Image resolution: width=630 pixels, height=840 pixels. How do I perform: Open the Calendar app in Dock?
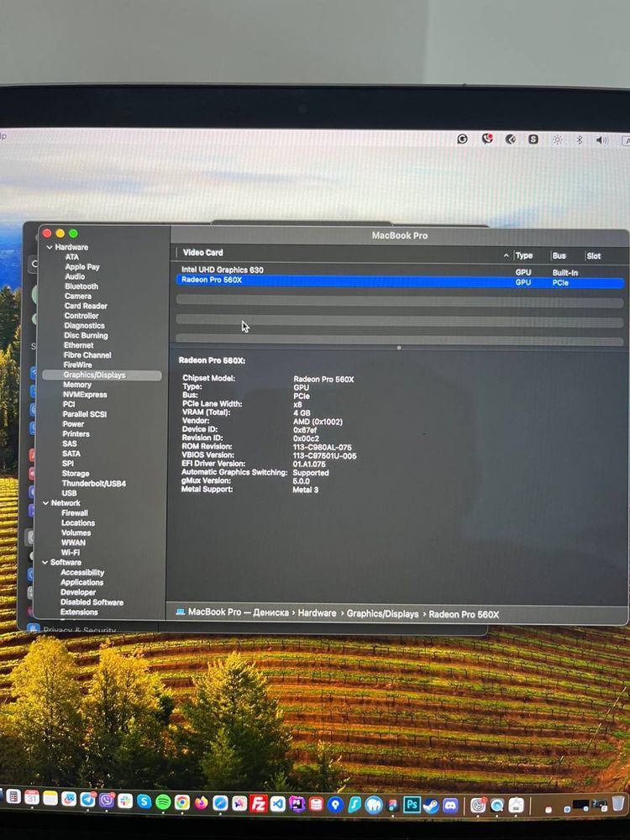tap(32, 798)
